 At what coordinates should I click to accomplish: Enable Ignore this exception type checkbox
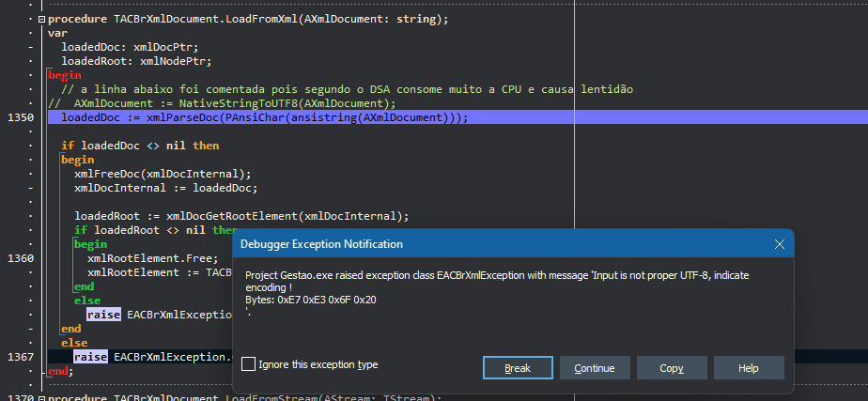249,364
